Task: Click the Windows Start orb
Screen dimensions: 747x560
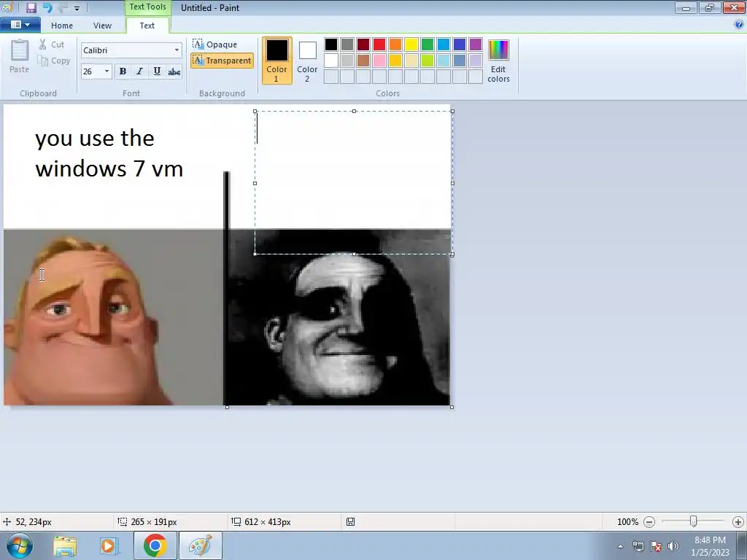Action: (x=20, y=545)
